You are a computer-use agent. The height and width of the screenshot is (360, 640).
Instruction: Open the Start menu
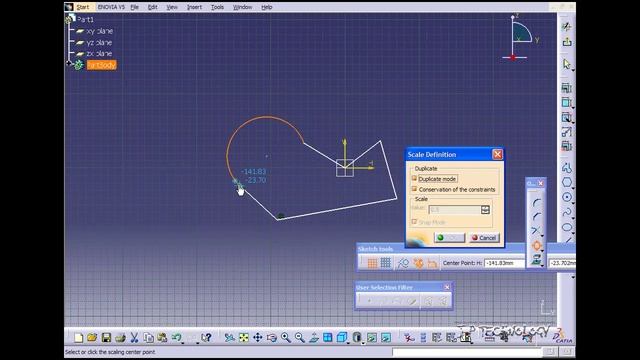(83, 7)
